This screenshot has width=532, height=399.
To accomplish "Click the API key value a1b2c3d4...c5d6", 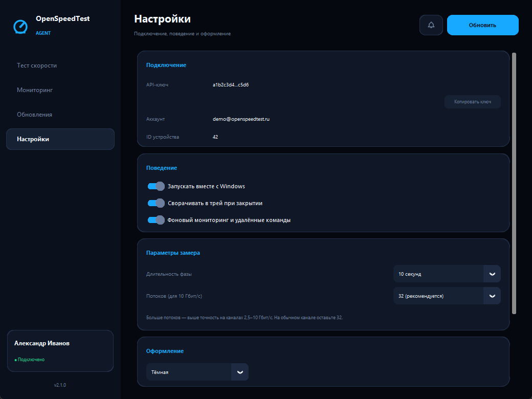I will (x=231, y=85).
